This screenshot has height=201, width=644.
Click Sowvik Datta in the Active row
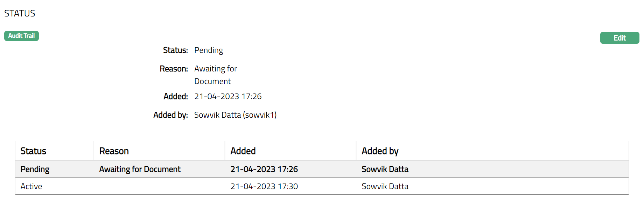[385, 186]
